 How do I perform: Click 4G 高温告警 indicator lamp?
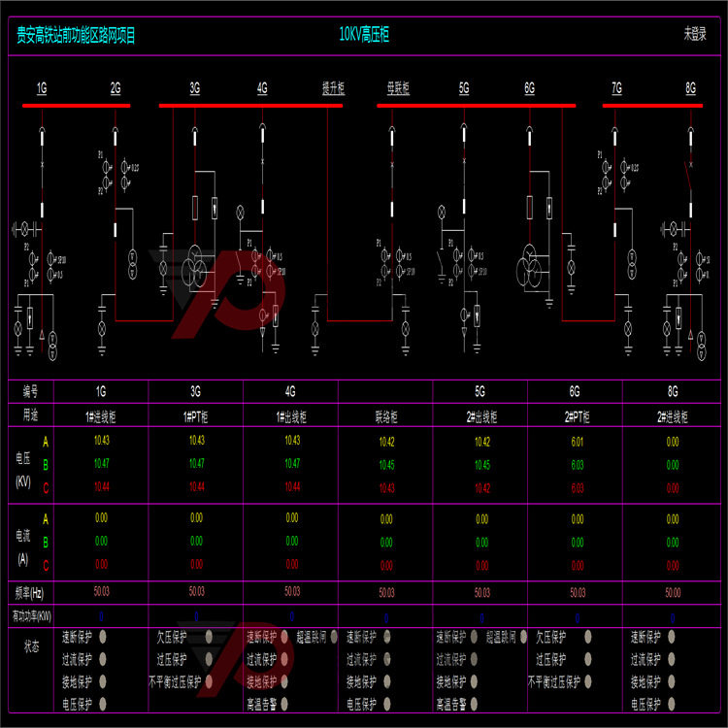pyautogui.click(x=284, y=704)
